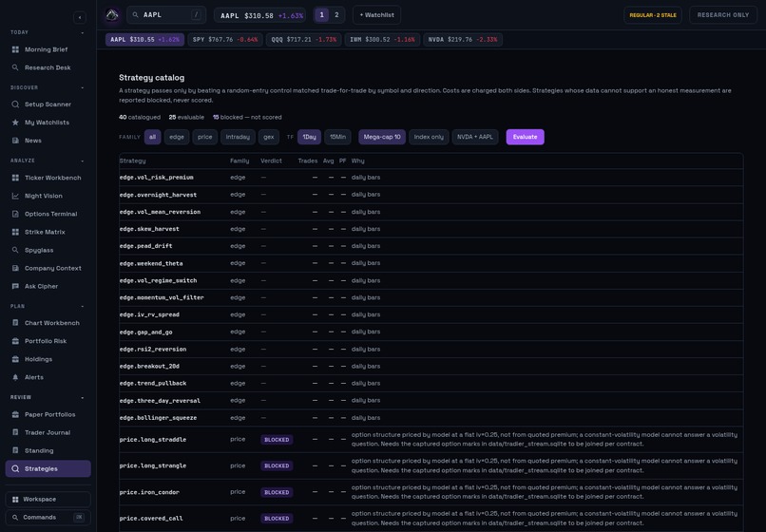Click the REGULAR · 2 STALE status badge
The image size is (766, 532).
point(653,15)
